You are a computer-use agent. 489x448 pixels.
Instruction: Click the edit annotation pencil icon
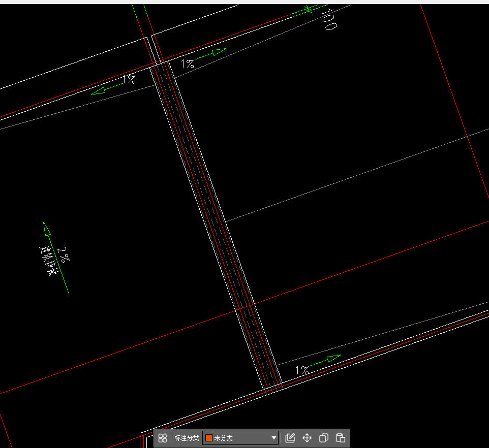[290, 438]
